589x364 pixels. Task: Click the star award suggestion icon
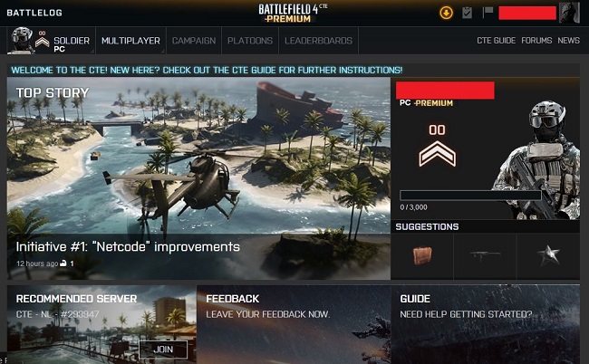tap(548, 255)
